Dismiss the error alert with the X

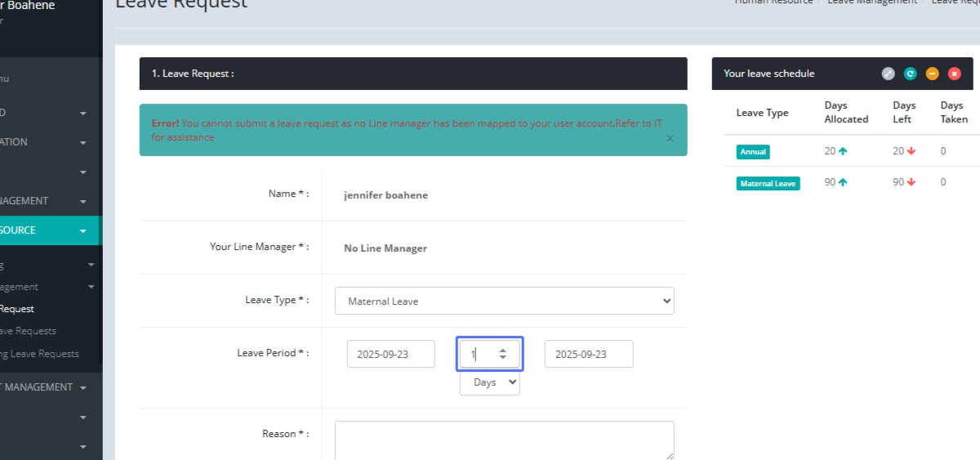[x=670, y=138]
